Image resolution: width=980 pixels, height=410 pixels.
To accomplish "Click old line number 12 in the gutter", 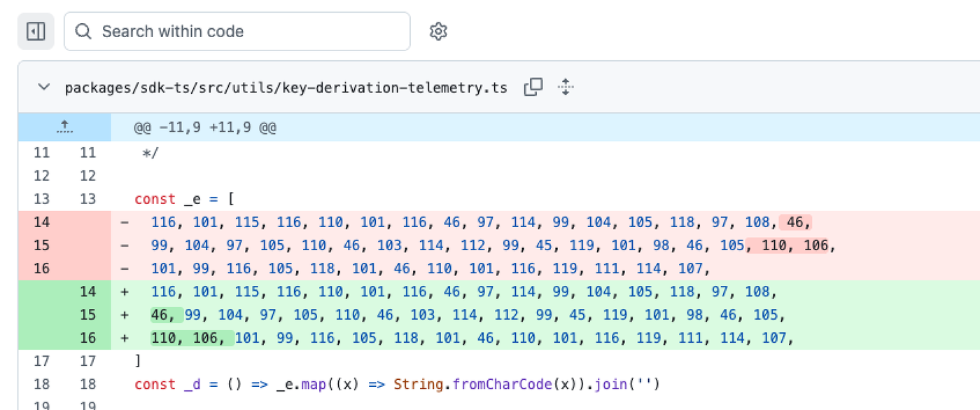I will pyautogui.click(x=41, y=176).
